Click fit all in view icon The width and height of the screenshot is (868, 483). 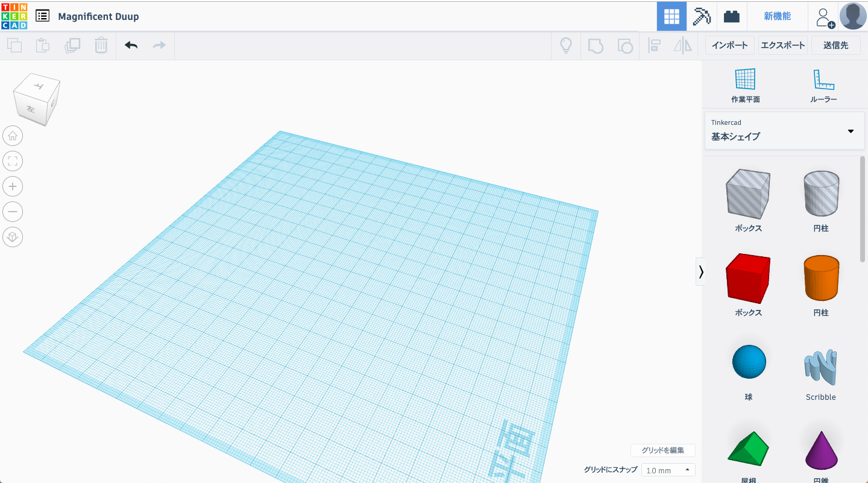(13, 161)
